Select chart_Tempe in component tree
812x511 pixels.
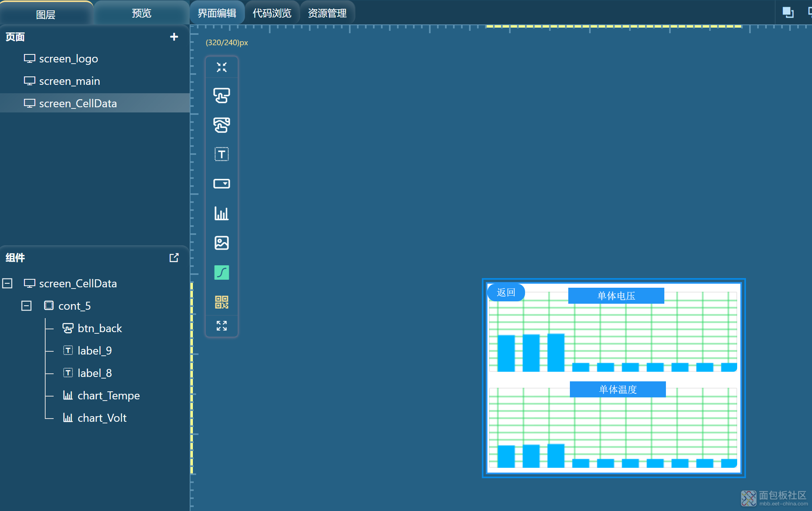[x=109, y=395]
